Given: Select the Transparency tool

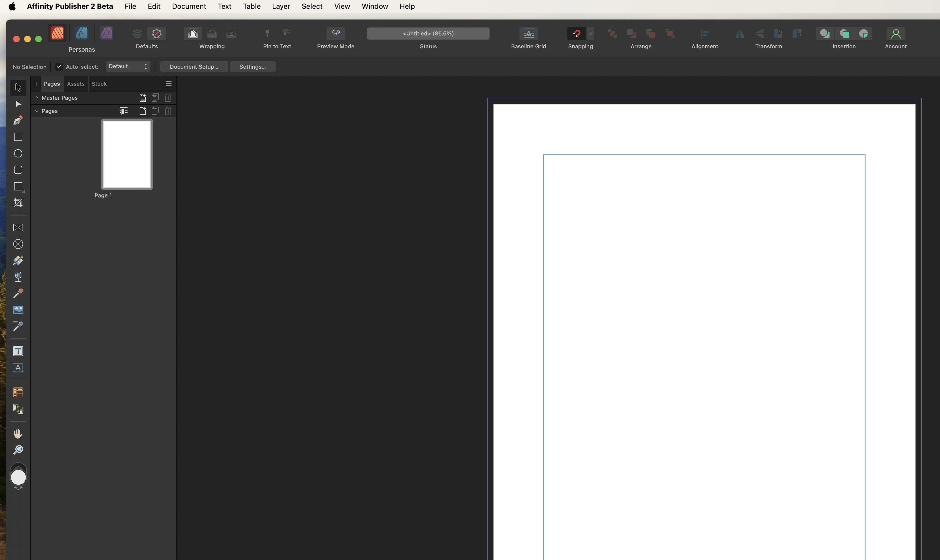Looking at the screenshot, I should 18,277.
